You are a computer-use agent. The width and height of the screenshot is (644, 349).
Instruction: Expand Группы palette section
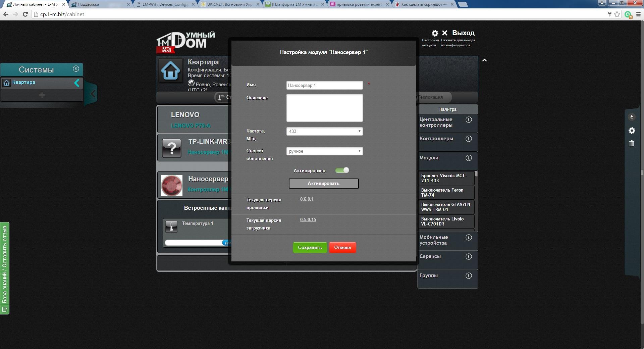[447, 279]
